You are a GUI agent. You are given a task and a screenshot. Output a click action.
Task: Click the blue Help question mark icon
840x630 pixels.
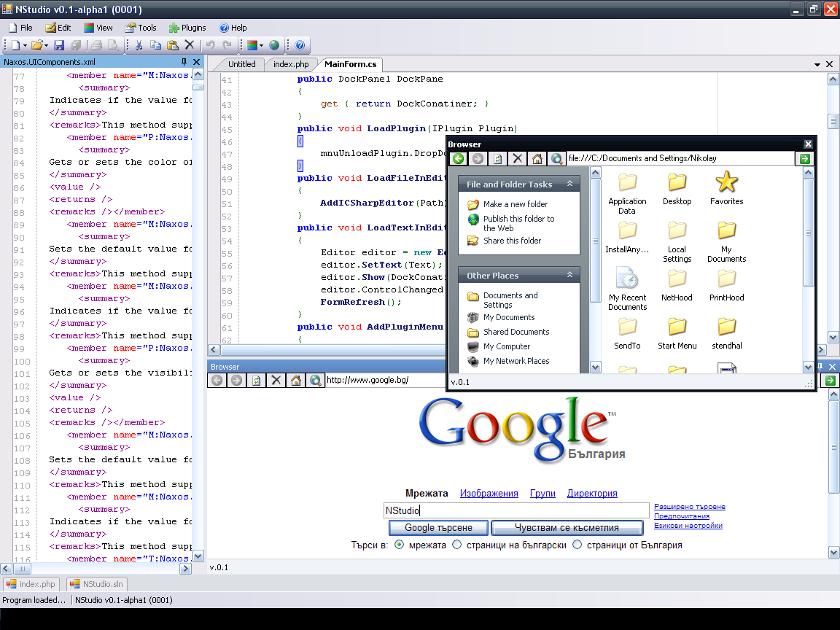300,45
